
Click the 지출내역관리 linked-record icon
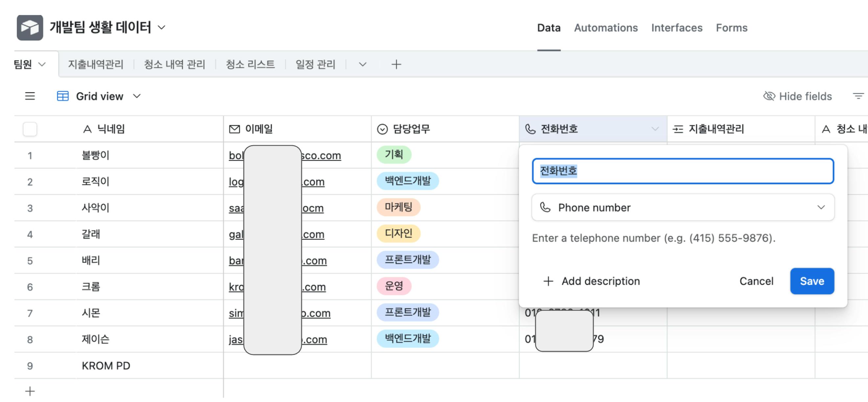coord(678,129)
